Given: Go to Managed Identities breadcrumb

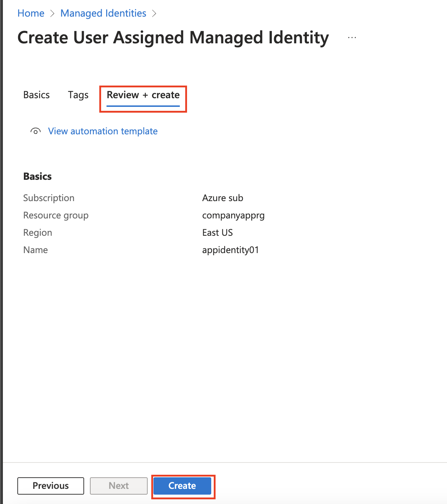Looking at the screenshot, I should click(x=103, y=13).
